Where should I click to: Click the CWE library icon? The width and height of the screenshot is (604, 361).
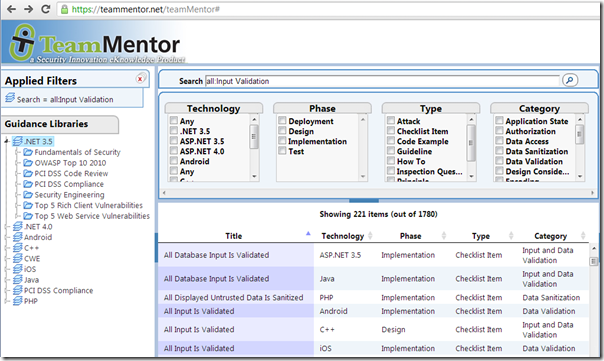(x=18, y=258)
